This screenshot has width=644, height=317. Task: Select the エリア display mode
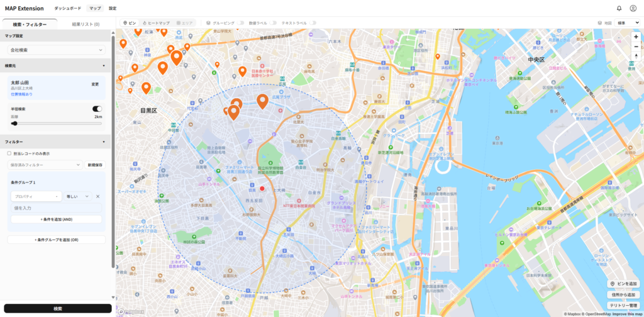[184, 23]
